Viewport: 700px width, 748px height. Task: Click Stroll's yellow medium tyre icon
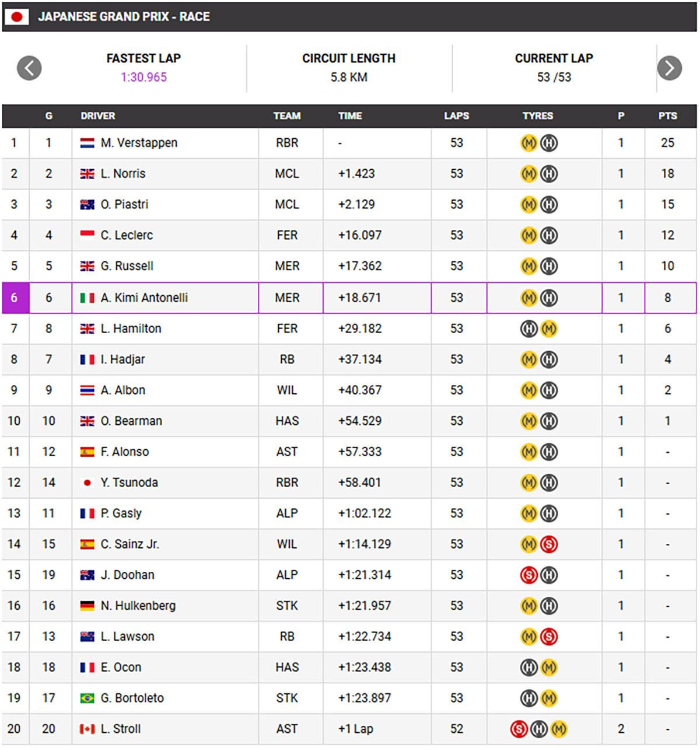pos(558,729)
